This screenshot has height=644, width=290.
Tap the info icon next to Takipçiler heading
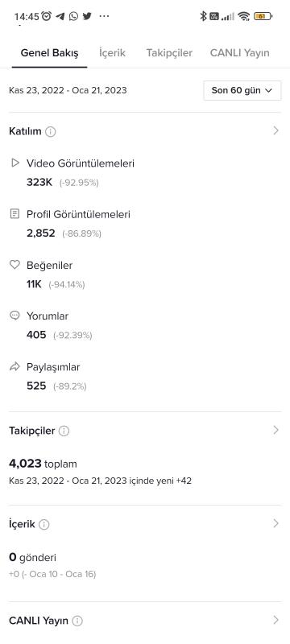[64, 431]
